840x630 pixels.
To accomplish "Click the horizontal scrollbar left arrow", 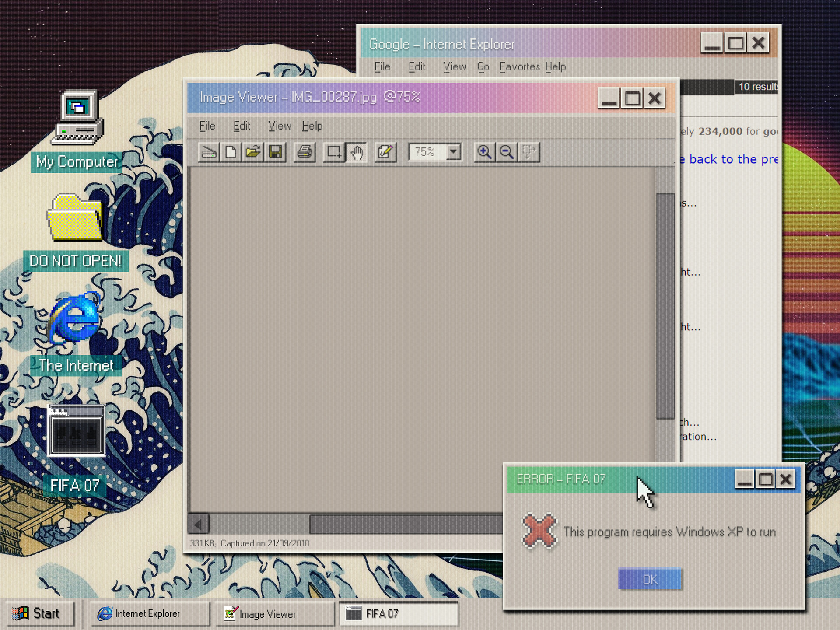I will [x=198, y=524].
